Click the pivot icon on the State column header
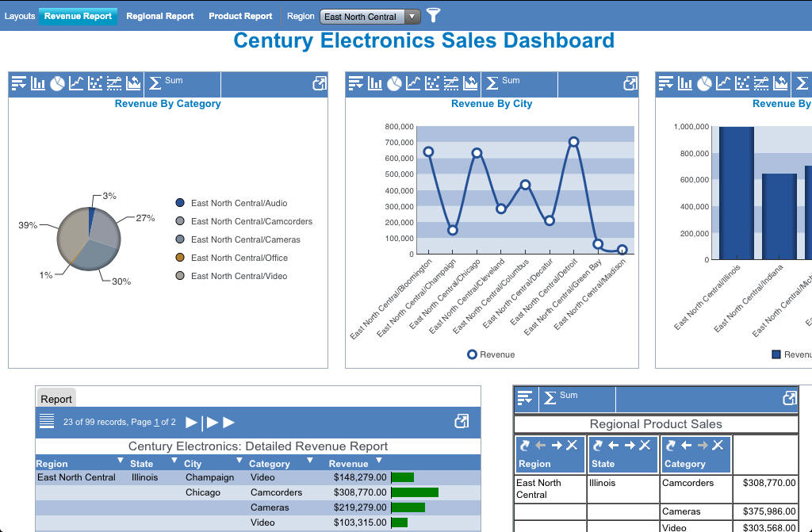This screenshot has width=812, height=532. tap(598, 445)
